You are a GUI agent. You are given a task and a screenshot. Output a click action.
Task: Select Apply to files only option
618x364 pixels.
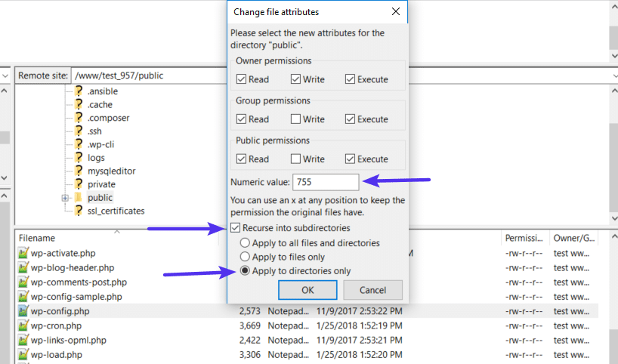(x=246, y=258)
